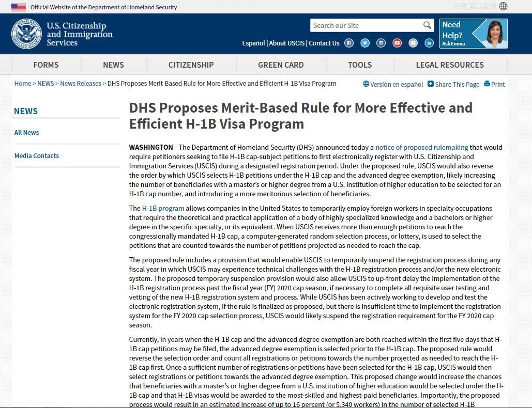Click the bold WASHINGTON dateline
532x408 pixels.
(x=151, y=147)
